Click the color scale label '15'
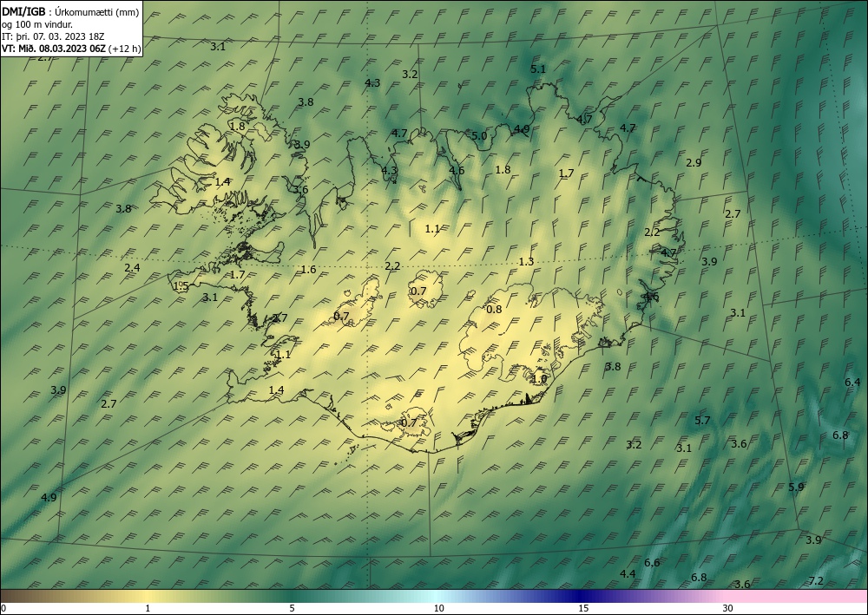Screen dimensions: 868x615 pos(583,609)
